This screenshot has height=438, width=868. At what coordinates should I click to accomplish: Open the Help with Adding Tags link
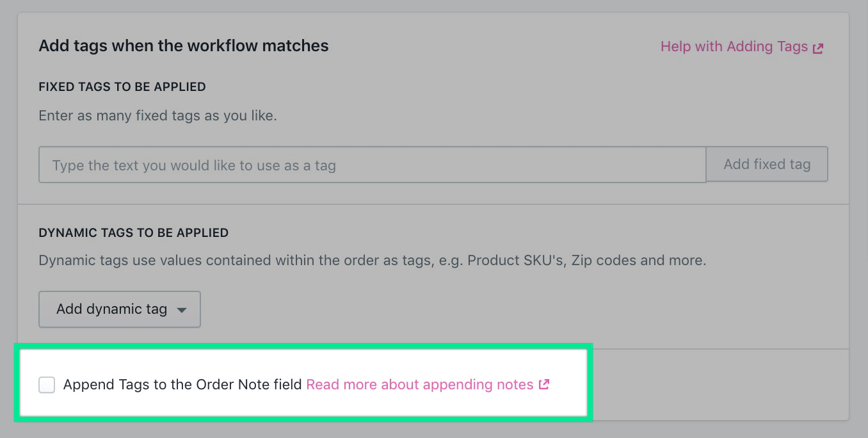point(741,47)
